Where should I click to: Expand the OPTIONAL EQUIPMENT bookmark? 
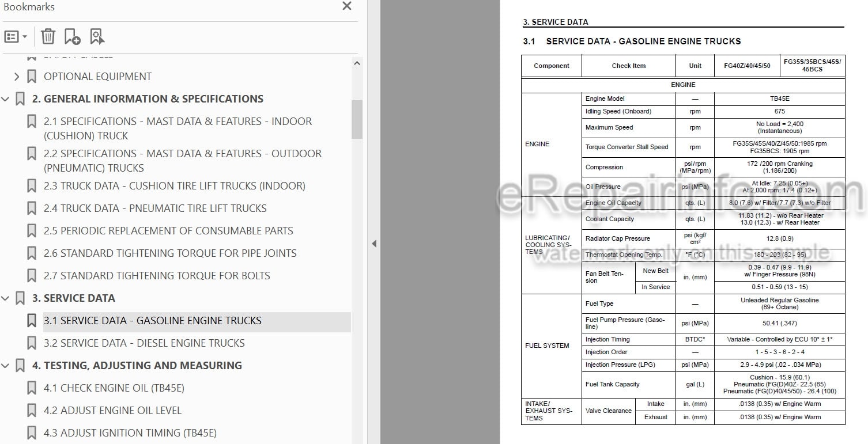point(16,77)
